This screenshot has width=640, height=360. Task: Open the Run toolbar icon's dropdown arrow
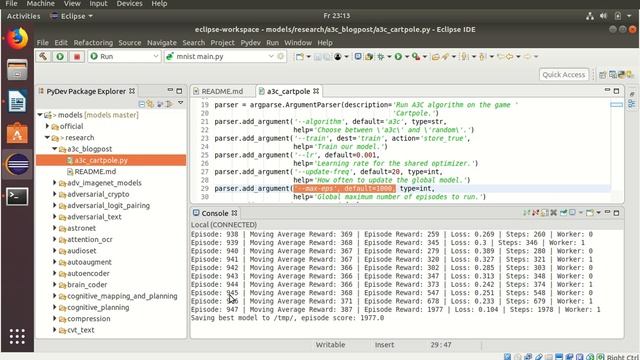(407, 57)
